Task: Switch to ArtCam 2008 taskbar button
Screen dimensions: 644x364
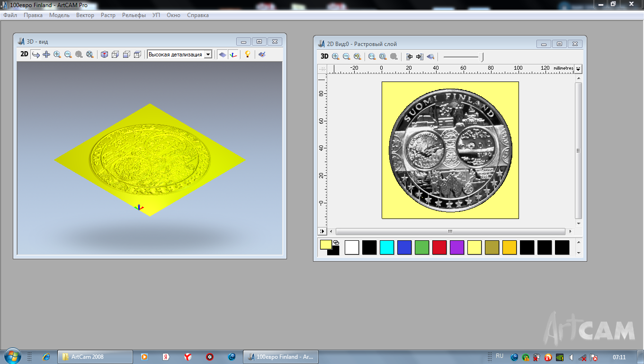Action: 95,357
